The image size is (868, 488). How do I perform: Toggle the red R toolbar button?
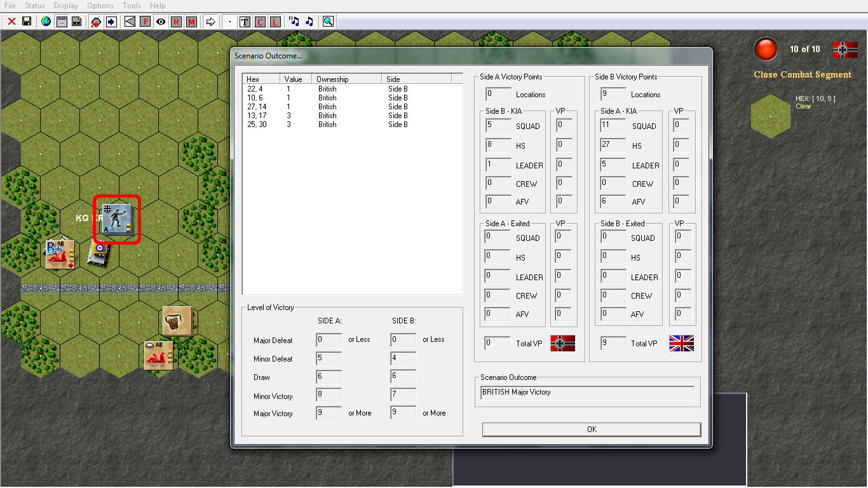point(176,22)
